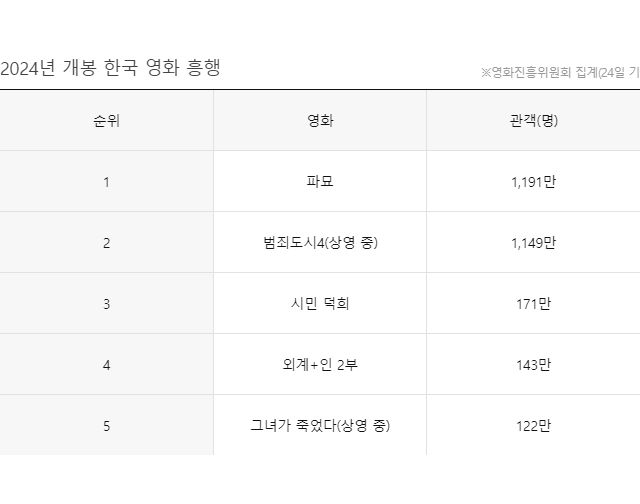The image size is (640, 504).
Task: Click the movie title '파묘'
Action: click(320, 182)
